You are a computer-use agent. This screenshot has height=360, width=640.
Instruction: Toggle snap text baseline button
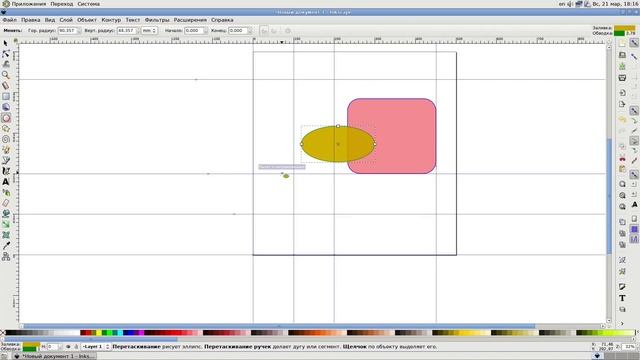tap(634, 204)
